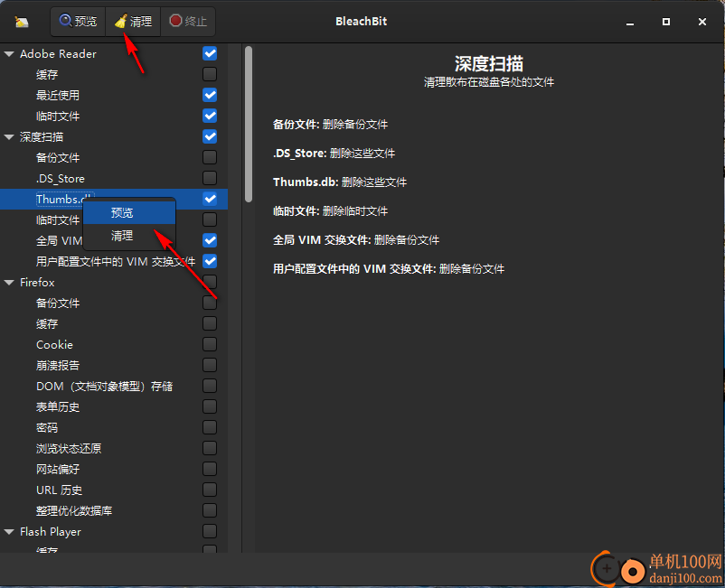Image resolution: width=725 pixels, height=588 pixels.
Task: Click the Thumbs.db description line
Action: pos(340,182)
